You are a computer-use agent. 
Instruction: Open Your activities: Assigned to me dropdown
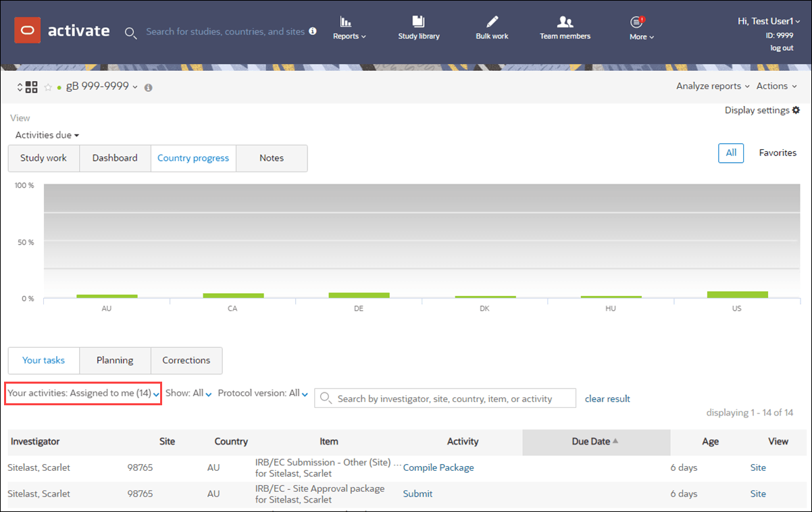pos(84,393)
